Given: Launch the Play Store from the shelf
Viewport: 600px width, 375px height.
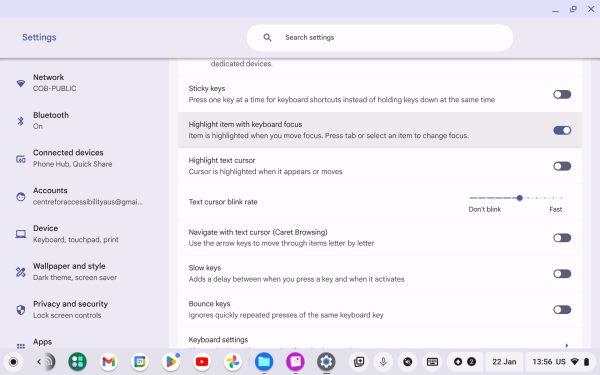Looking at the screenshot, I should (x=171, y=362).
